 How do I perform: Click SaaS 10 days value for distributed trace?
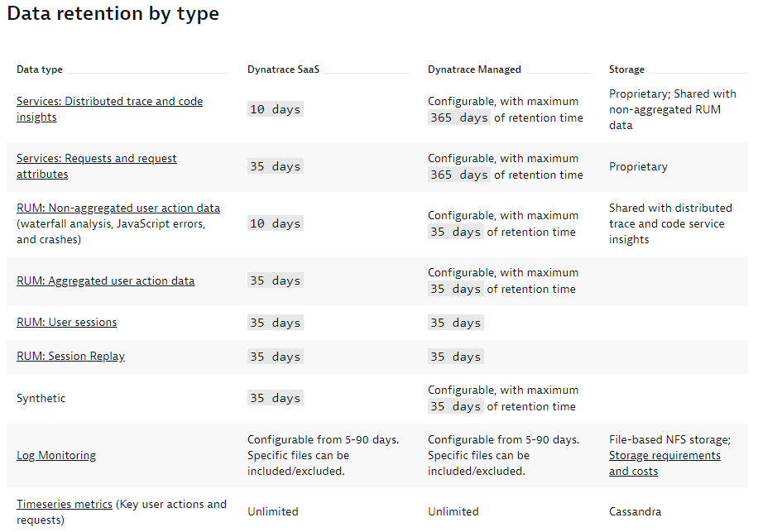pos(275,109)
